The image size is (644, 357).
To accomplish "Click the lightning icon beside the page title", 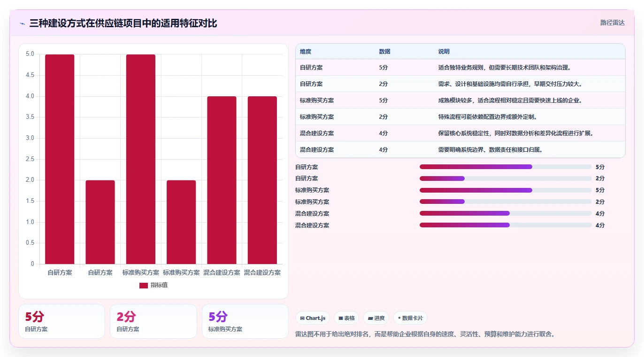I will tap(22, 23).
